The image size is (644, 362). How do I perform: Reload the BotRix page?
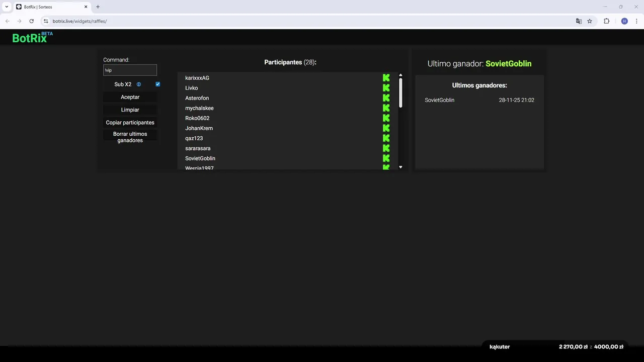pyautogui.click(x=31, y=21)
